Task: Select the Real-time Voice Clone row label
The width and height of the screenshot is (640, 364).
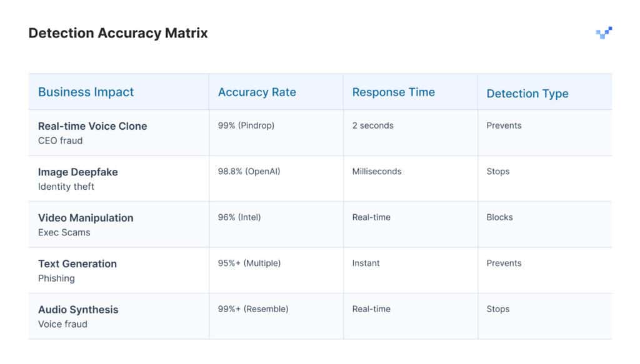Action: tap(92, 126)
